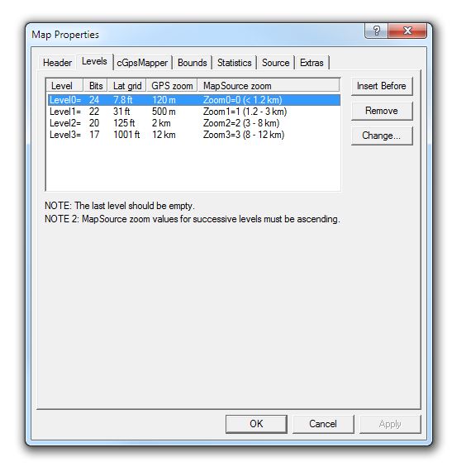Click the Insert Before button
The image size is (471, 476).
point(382,86)
